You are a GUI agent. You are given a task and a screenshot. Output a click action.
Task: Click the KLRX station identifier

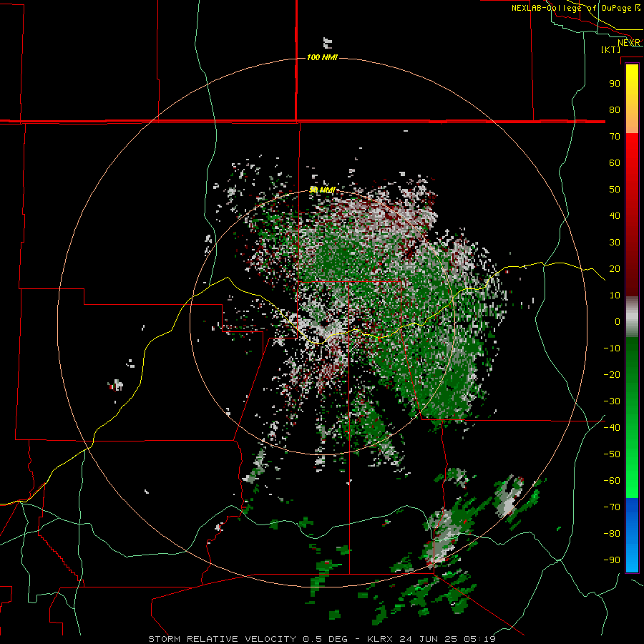point(380,639)
